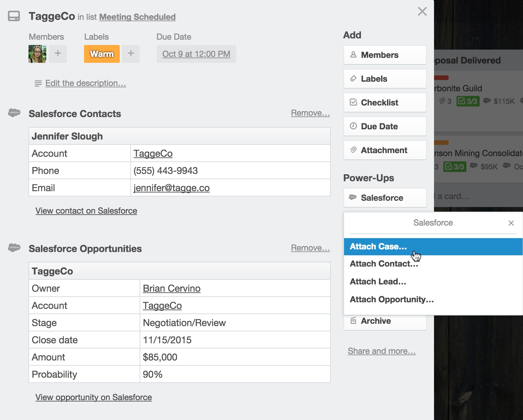Choose Attach Opportunity… from Salesforce menu
Screen dimensions: 523x420
click(433, 300)
